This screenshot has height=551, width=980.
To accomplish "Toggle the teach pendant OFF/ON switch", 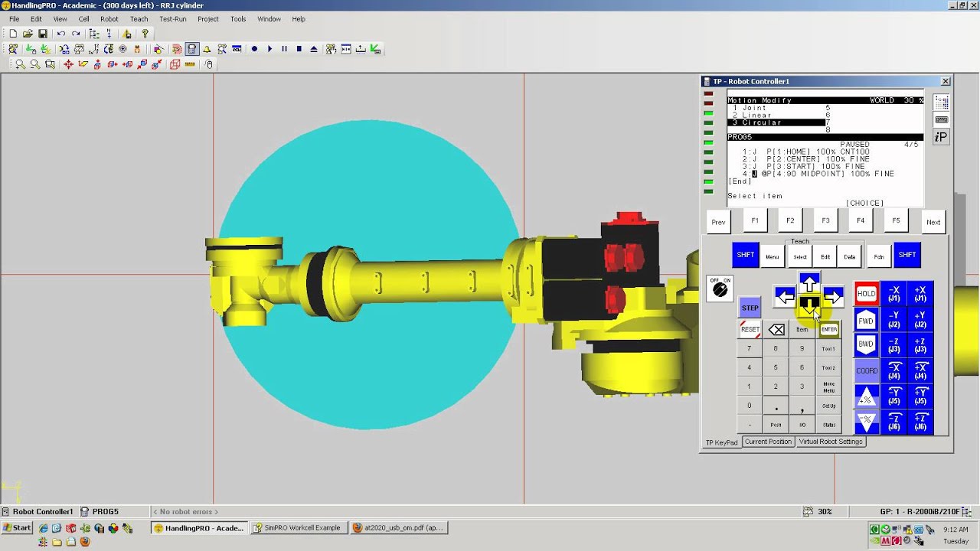I will (x=720, y=289).
